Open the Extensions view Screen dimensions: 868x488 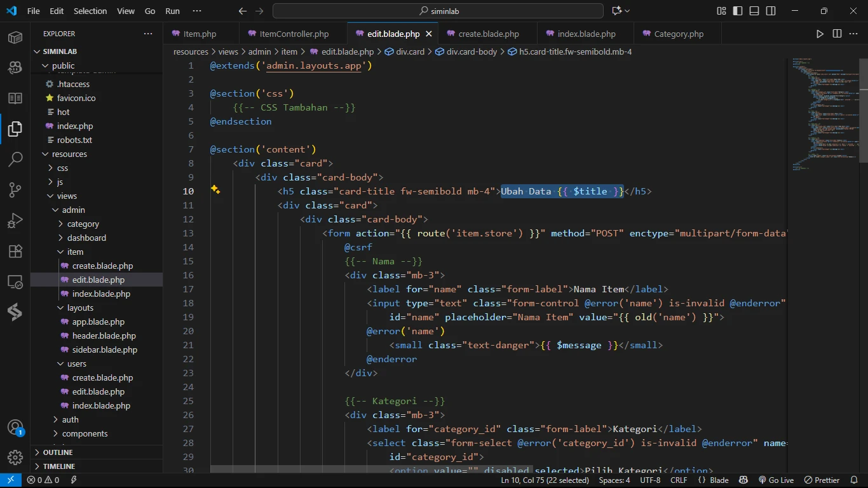click(x=15, y=251)
